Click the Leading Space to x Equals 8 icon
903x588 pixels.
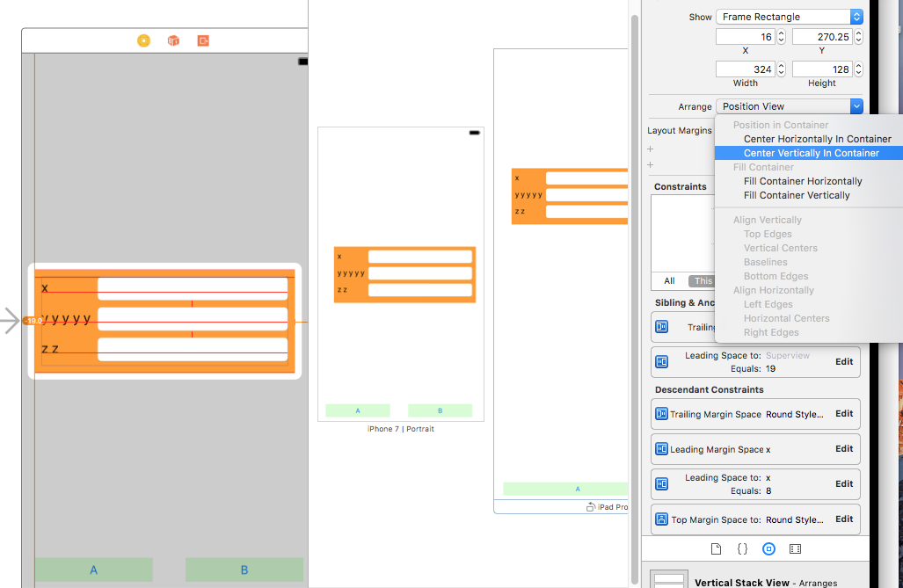[x=662, y=483]
